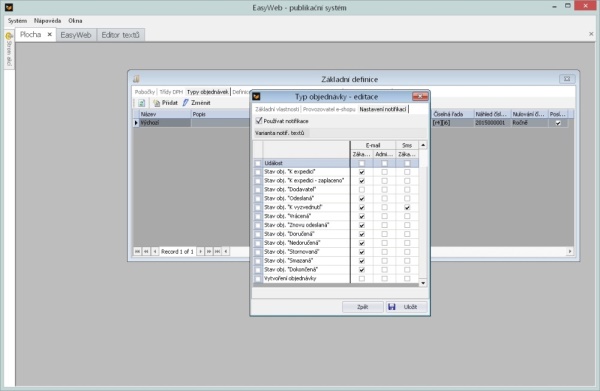Close tab area with right-side x

pos(591,34)
